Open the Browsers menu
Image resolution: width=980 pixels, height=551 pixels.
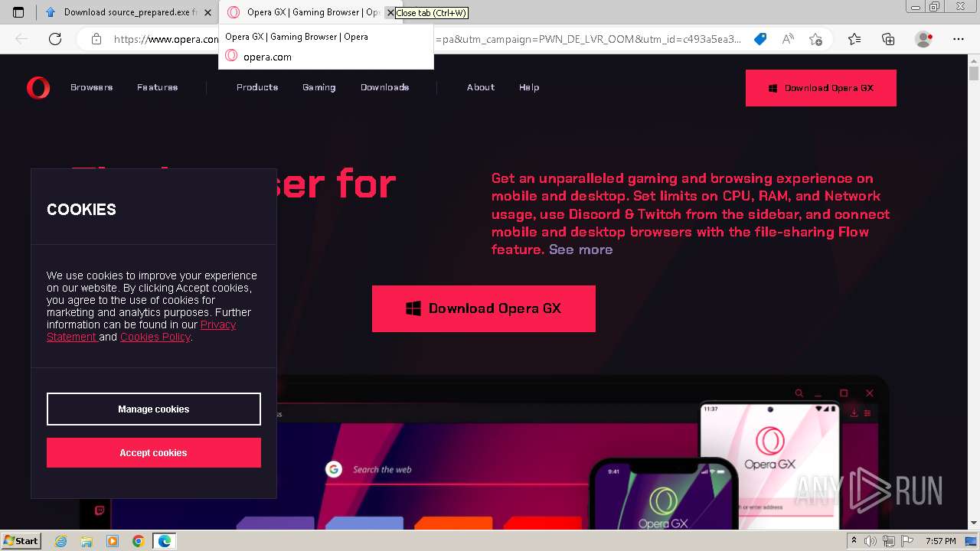point(92,87)
